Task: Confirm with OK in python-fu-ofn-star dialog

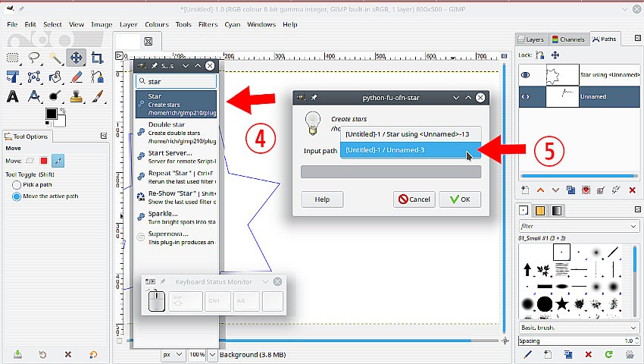Action: (460, 199)
